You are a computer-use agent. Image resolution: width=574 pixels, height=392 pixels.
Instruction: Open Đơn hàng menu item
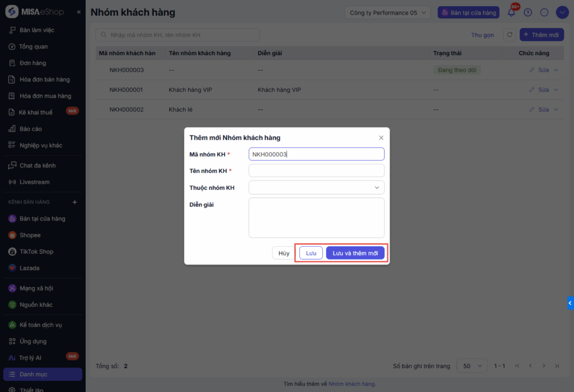coord(33,63)
